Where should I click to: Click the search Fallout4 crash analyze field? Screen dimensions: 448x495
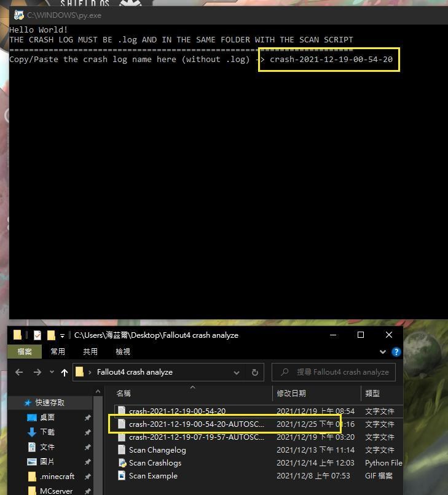click(x=334, y=372)
